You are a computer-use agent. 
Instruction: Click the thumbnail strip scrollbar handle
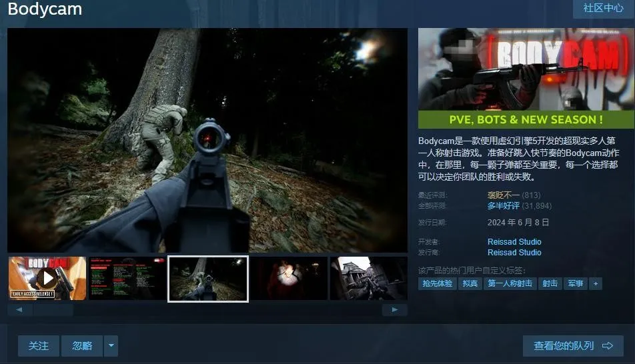click(53, 310)
